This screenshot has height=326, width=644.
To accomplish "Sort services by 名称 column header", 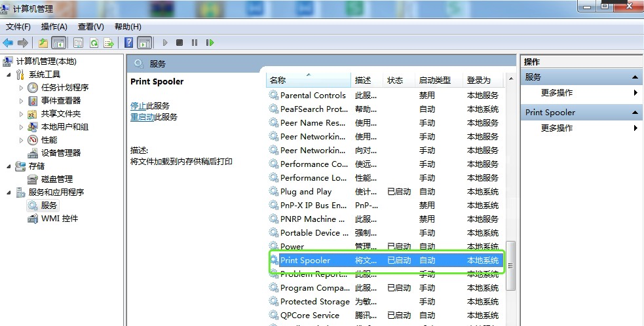I will click(x=309, y=80).
